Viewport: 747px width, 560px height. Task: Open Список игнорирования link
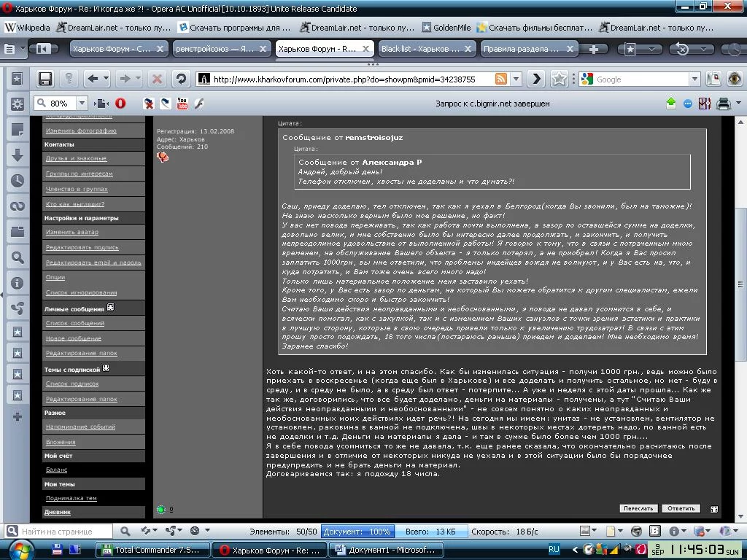[x=81, y=292]
